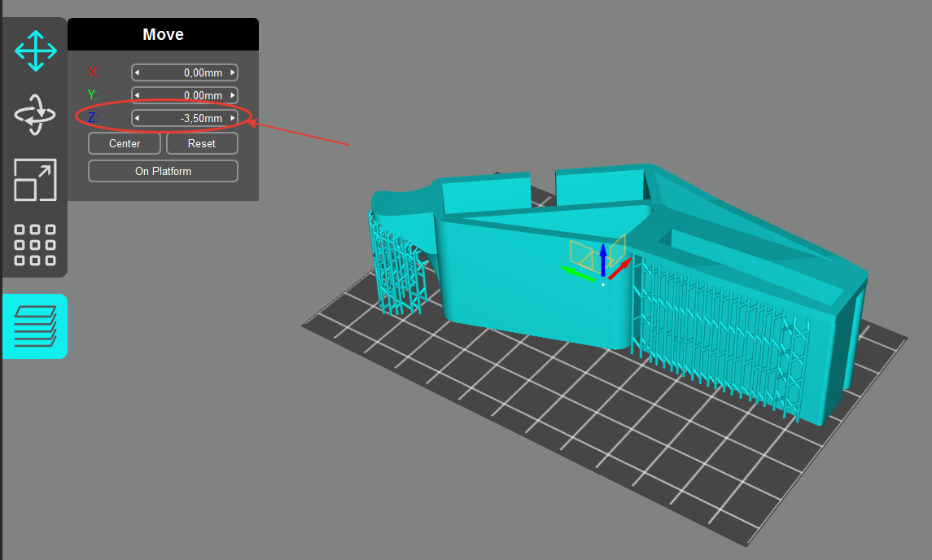The image size is (932, 560).
Task: Decrease the Z position value
Action: click(x=138, y=118)
